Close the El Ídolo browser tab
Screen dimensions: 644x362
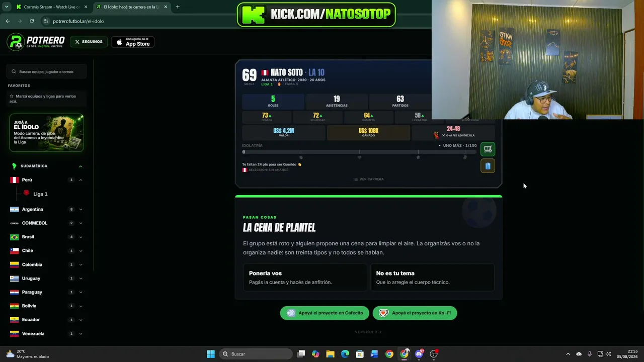pos(166,7)
